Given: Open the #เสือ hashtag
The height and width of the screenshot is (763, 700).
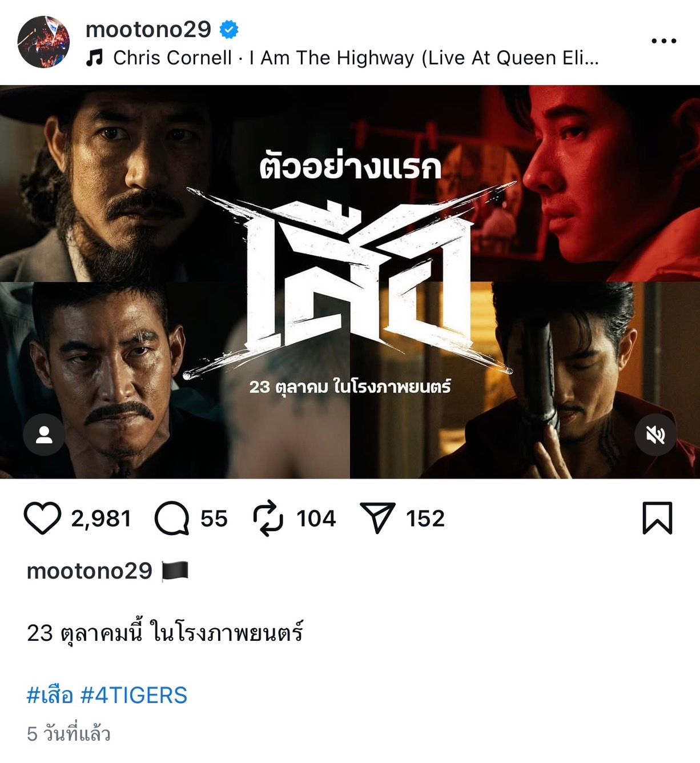Looking at the screenshot, I should pyautogui.click(x=50, y=695).
